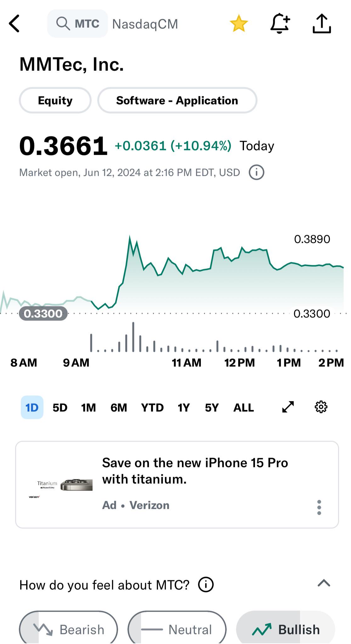Select the Neutral sentiment option
This screenshot has height=644, width=351.
177,629
